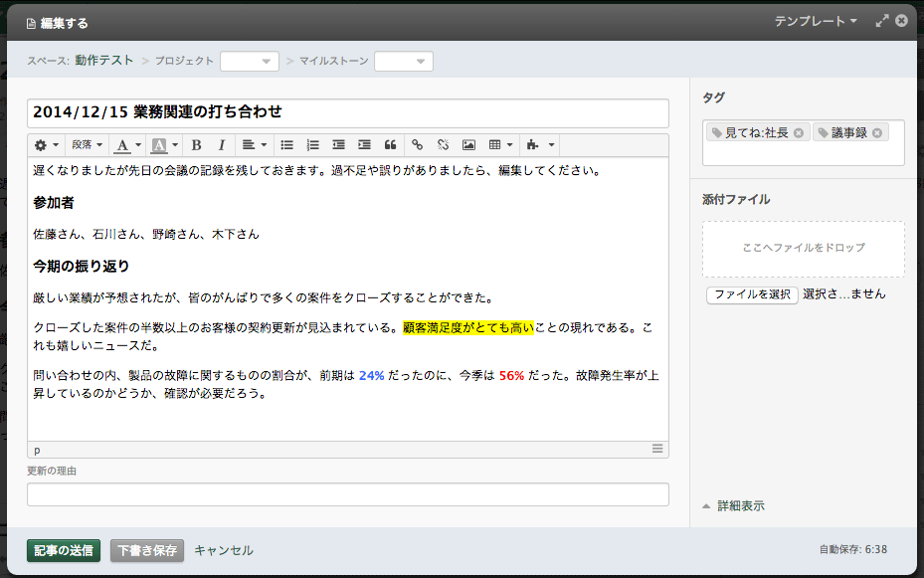Click the 記事の送信 button

pos(64,550)
